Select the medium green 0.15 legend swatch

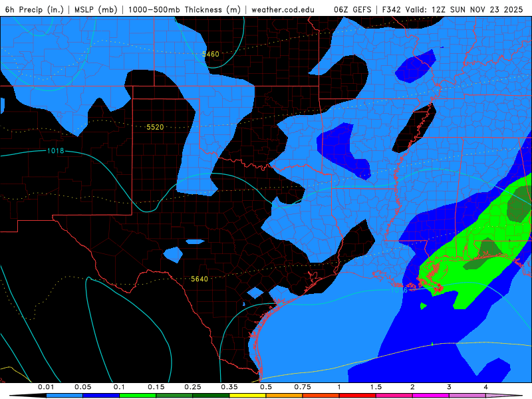174,396
